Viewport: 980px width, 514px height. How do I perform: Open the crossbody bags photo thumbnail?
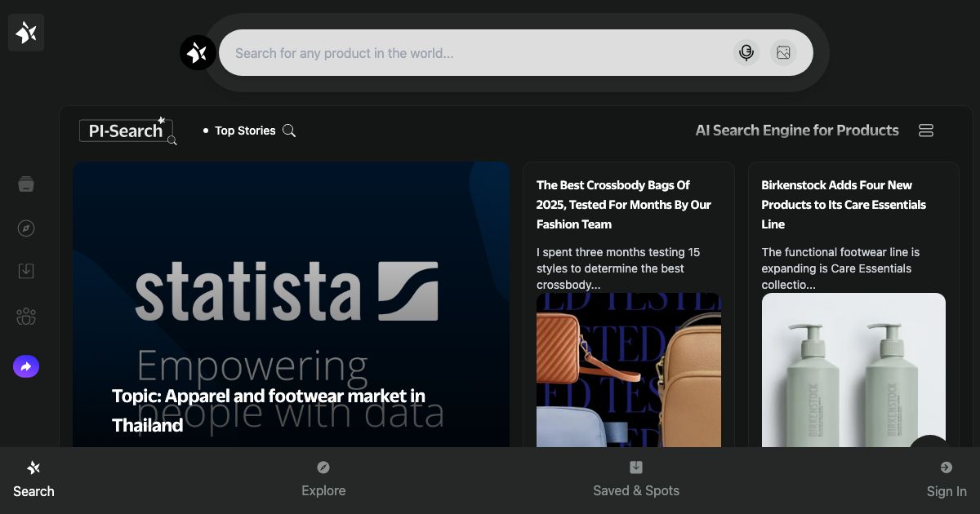(629, 370)
